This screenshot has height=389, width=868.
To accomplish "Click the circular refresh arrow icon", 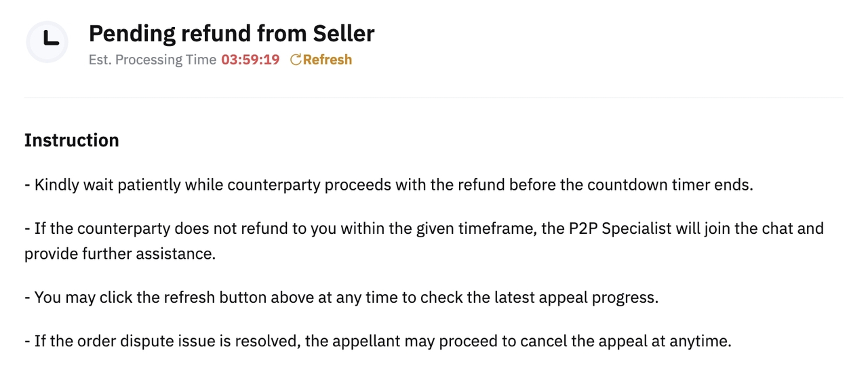I will 295,60.
